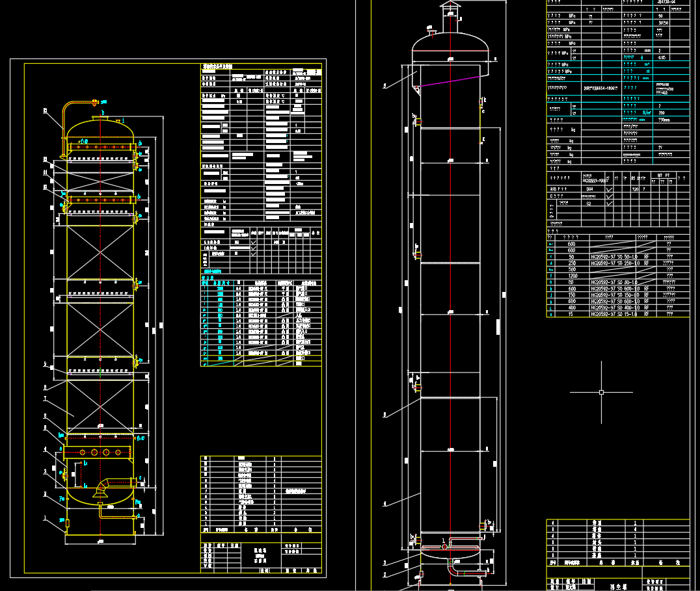Screen dimensions: 700x591
Task: Select callout number 1 at left tower base
Action: coord(45,518)
